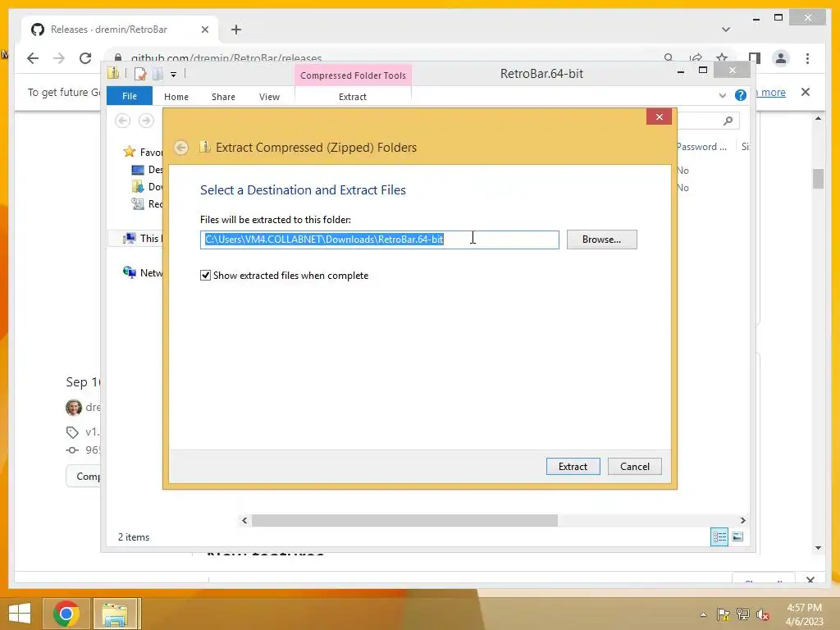Open Chrome profile avatar menu
Image resolution: width=840 pixels, height=630 pixels.
pos(781,58)
